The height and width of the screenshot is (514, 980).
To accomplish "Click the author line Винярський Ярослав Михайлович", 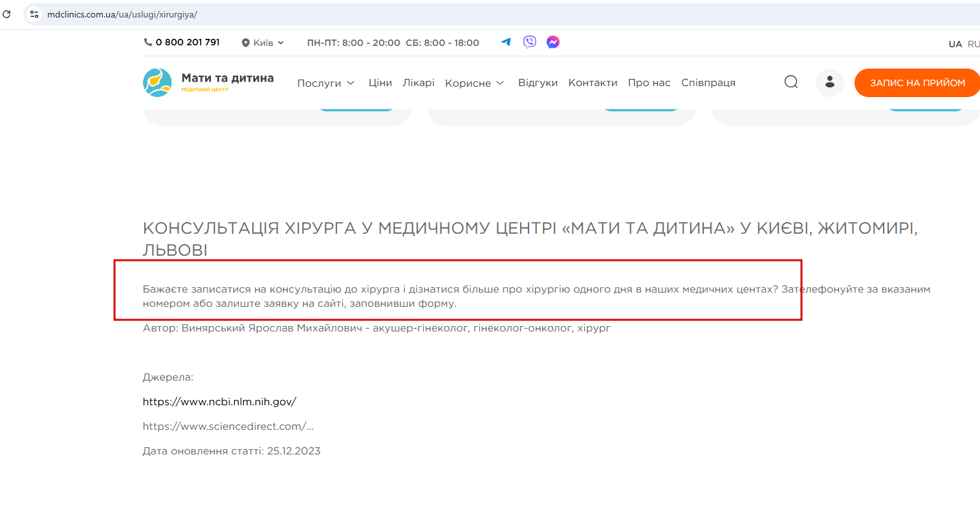I will [x=376, y=328].
